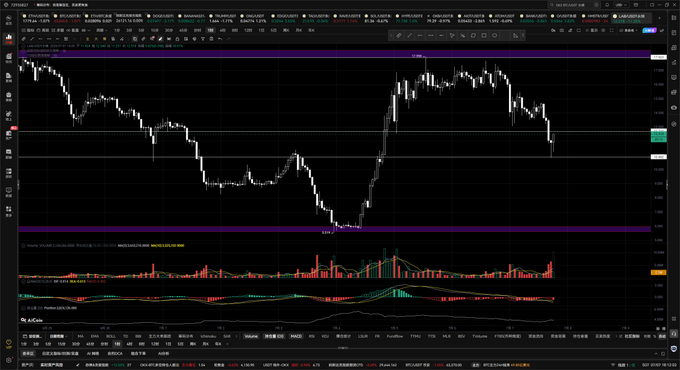Click the VIP icon in the left sidebar
The height and width of the screenshot is (370, 680).
(x=9, y=344)
